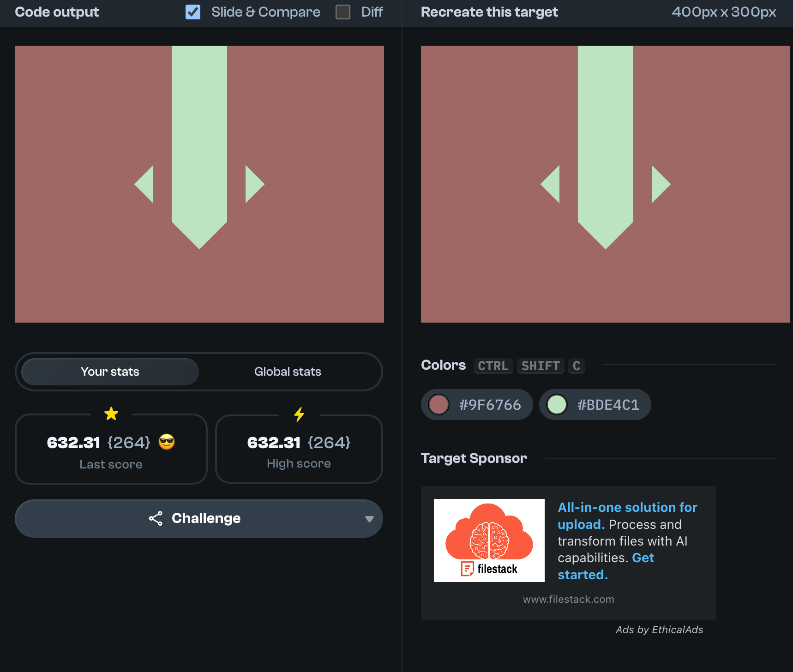Viewport: 793px width, 672px height.
Task: Click the lightning bolt icon above High score
Action: 299,414
